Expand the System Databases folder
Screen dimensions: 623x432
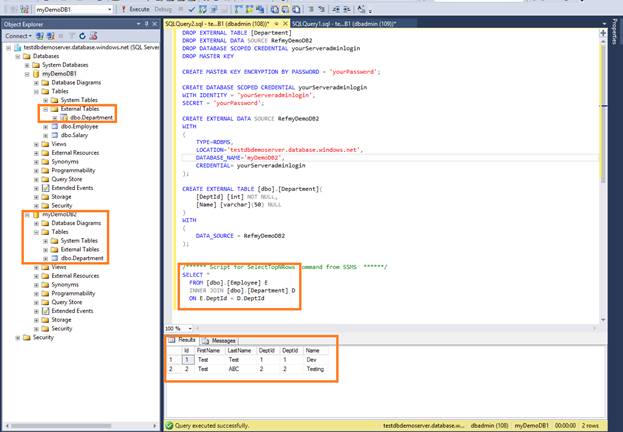pos(27,64)
